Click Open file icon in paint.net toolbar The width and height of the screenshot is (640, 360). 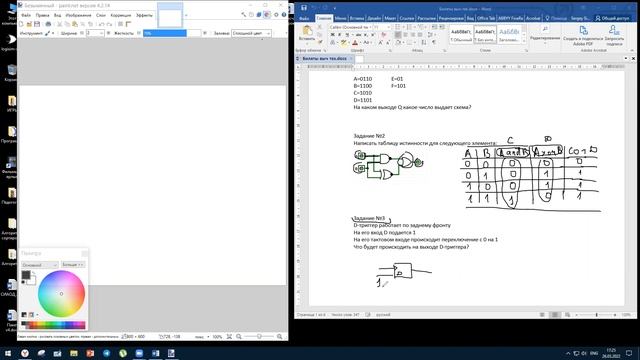click(29, 24)
